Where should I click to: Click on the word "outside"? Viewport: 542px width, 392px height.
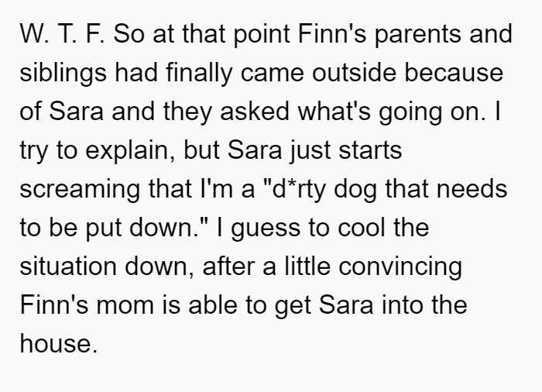click(x=354, y=73)
